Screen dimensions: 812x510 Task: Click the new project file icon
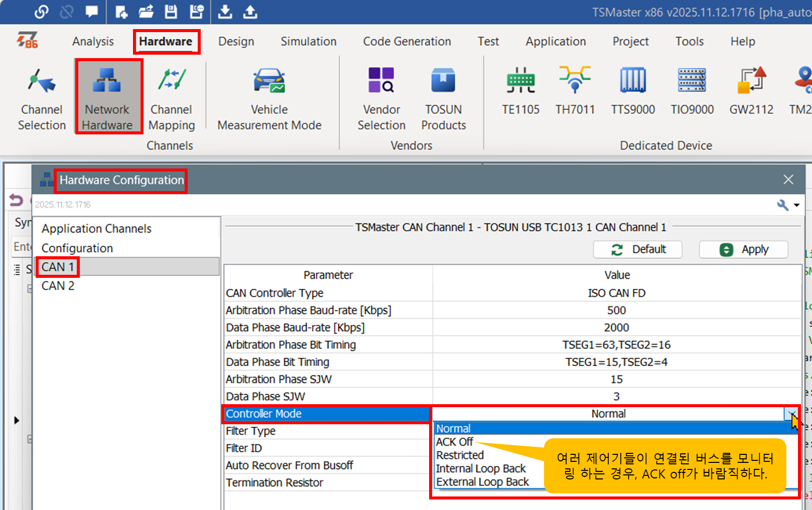pos(121,12)
